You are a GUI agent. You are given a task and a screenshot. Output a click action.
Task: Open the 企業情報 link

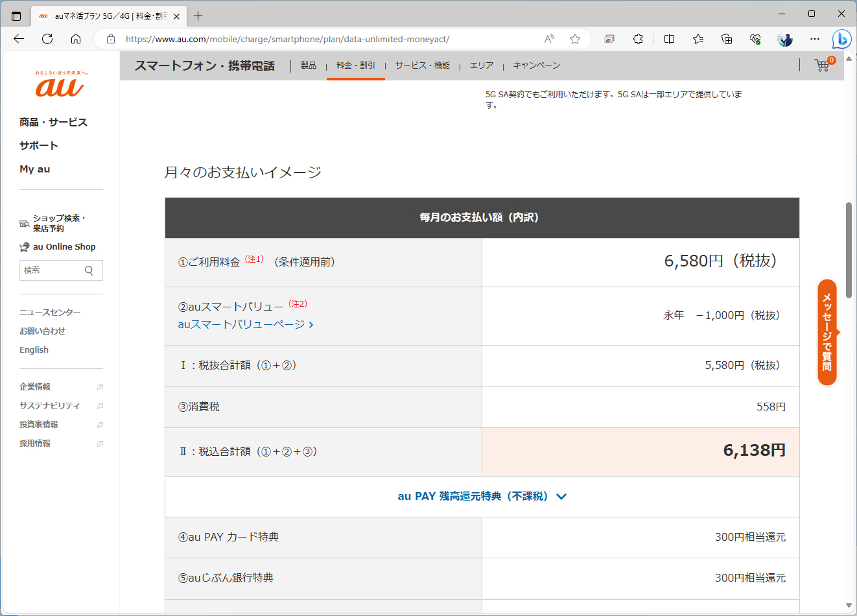pyautogui.click(x=35, y=386)
